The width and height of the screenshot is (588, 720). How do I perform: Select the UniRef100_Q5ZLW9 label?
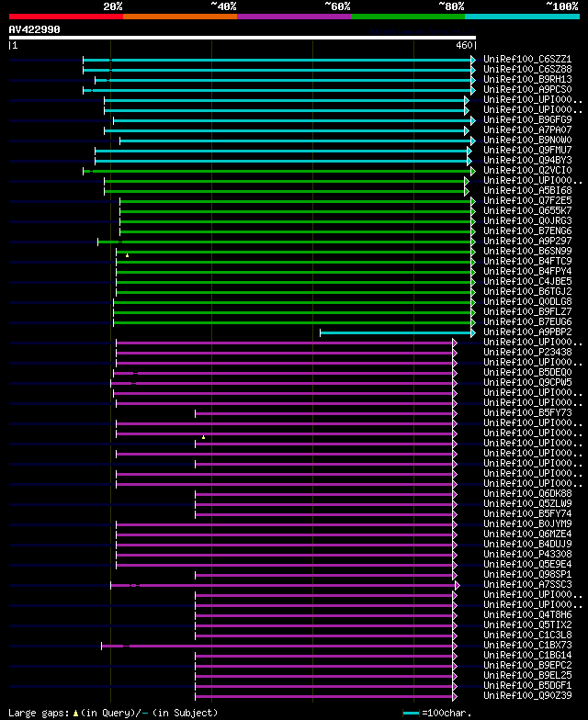pyautogui.click(x=527, y=503)
